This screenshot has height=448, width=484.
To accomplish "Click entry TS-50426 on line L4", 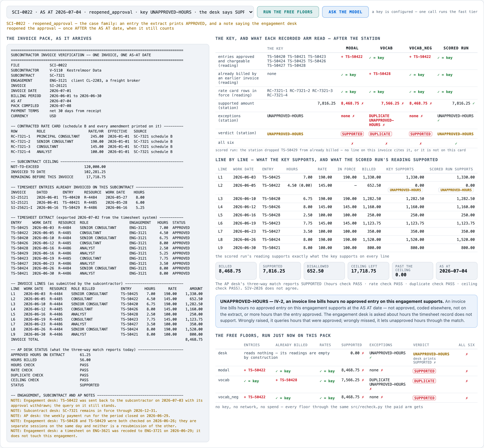I will [x=271, y=207].
